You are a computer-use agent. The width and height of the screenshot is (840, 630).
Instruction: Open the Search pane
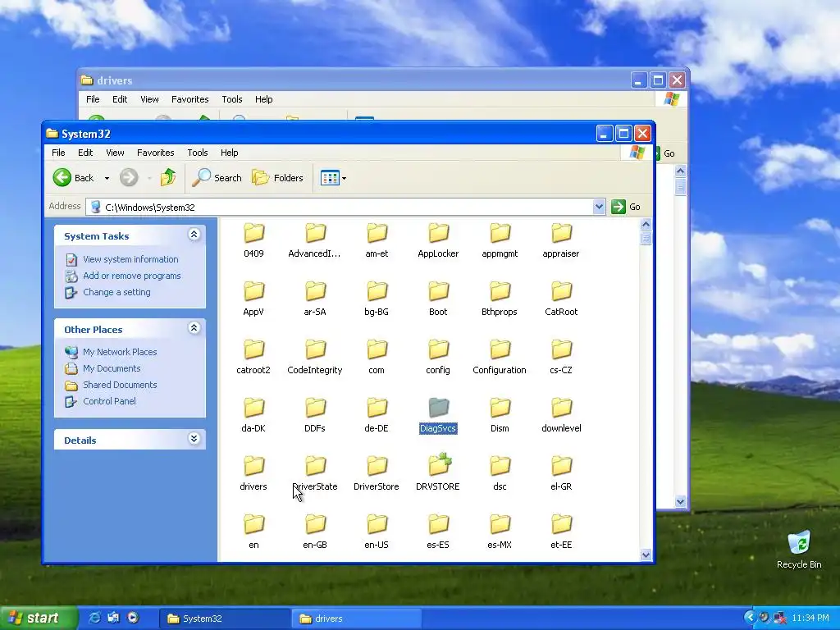click(217, 177)
